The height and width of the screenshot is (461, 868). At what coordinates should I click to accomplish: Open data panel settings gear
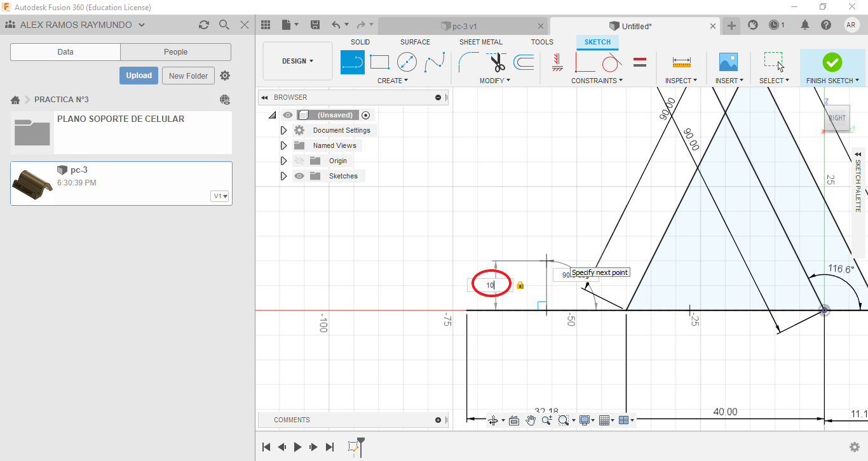point(225,76)
